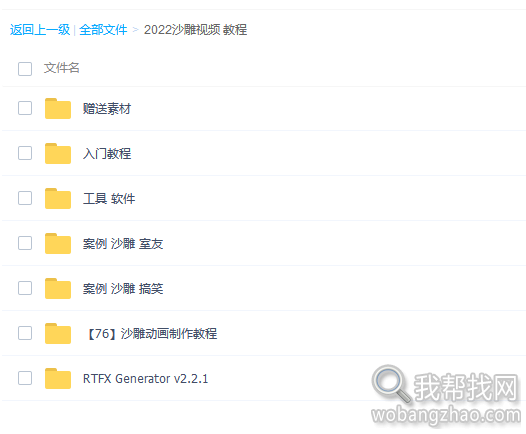The image size is (526, 434).
Task: Click the magnifier icon in the watermark
Action: tap(391, 383)
